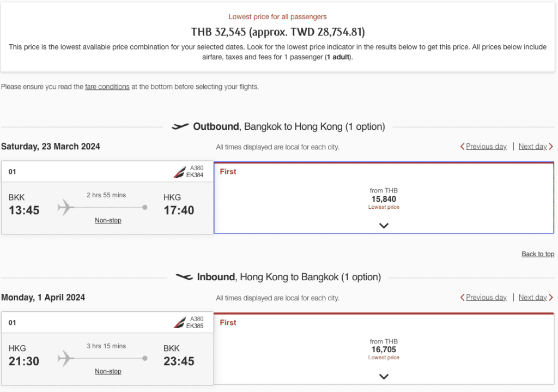
Task: Expand outbound First fare THB 15,840 chevron
Action: coord(384,225)
